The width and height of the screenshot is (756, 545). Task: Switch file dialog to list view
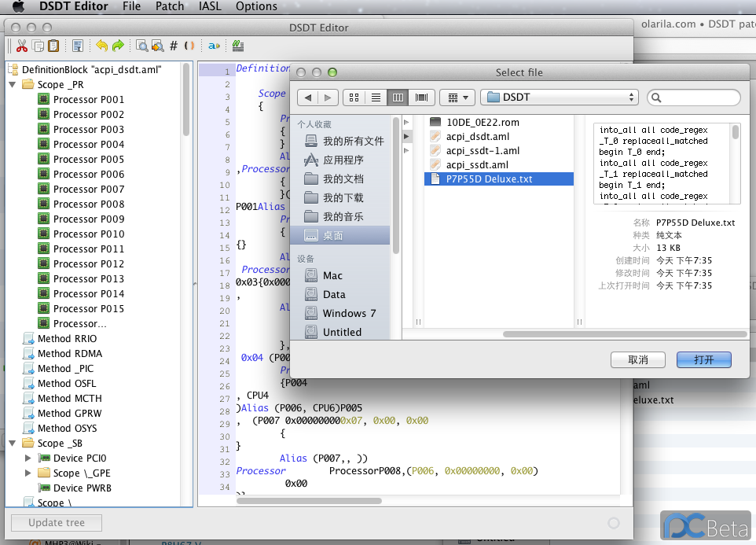376,98
